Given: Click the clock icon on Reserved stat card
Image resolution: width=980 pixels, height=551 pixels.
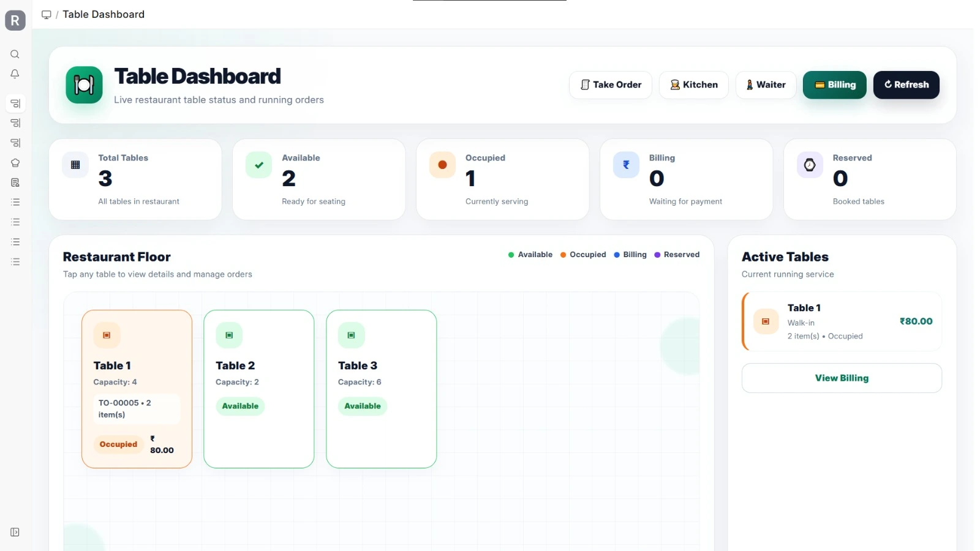Looking at the screenshot, I should 810,165.
